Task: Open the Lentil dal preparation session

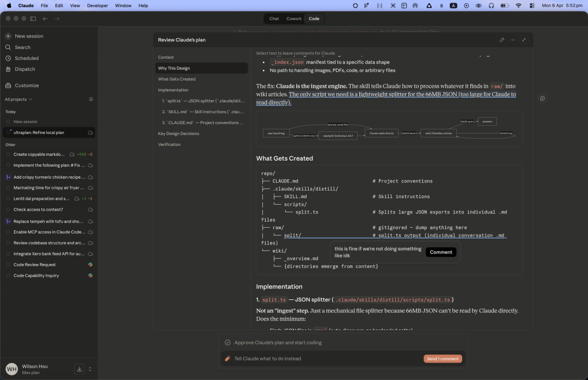Action: [41, 199]
